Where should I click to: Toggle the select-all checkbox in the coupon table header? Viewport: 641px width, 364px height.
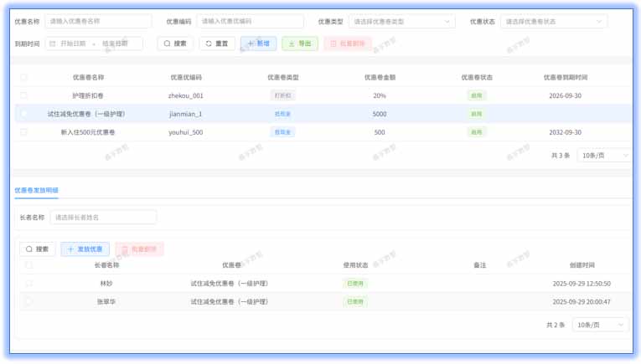click(x=23, y=78)
